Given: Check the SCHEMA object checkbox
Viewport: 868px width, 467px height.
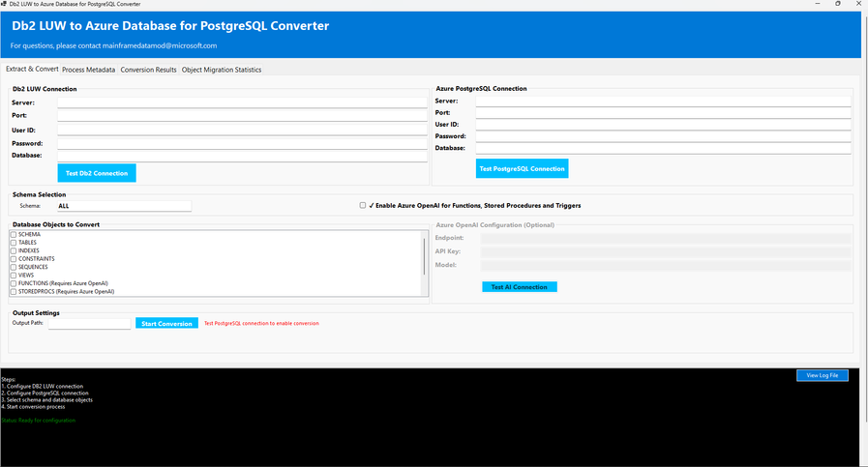Looking at the screenshot, I should pos(14,235).
